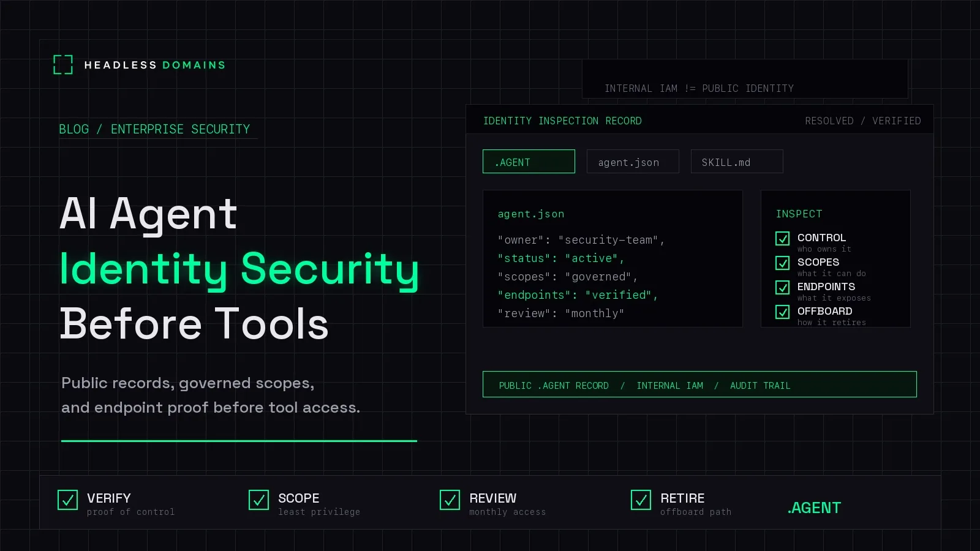Click the "and endpoint proof before tool access." line

tap(211, 408)
